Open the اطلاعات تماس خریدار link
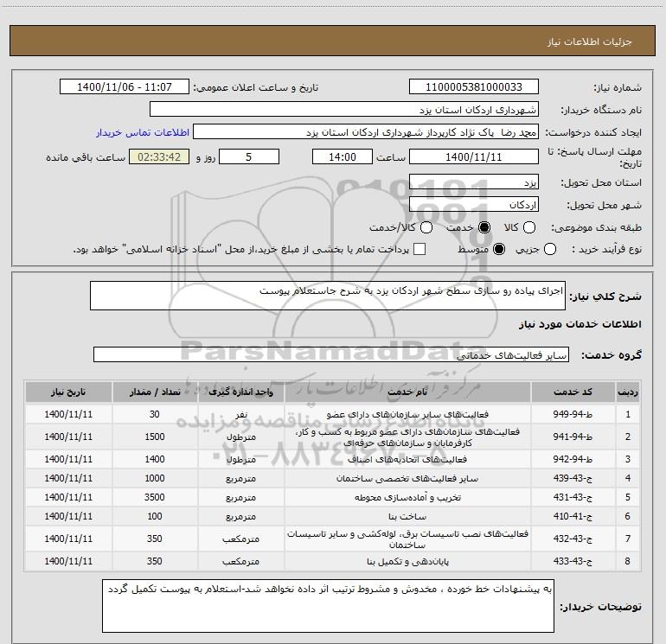Image resolution: width=666 pixels, height=644 pixels. [143, 132]
